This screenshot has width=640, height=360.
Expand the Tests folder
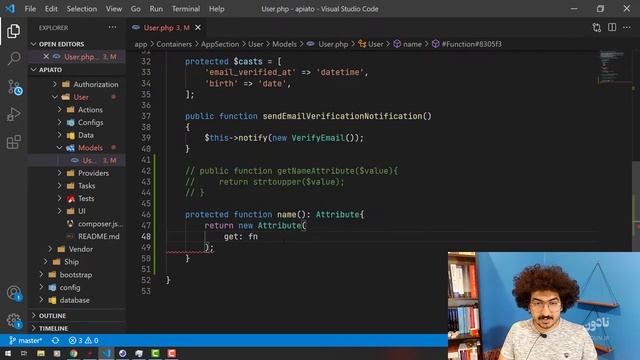click(x=77, y=198)
